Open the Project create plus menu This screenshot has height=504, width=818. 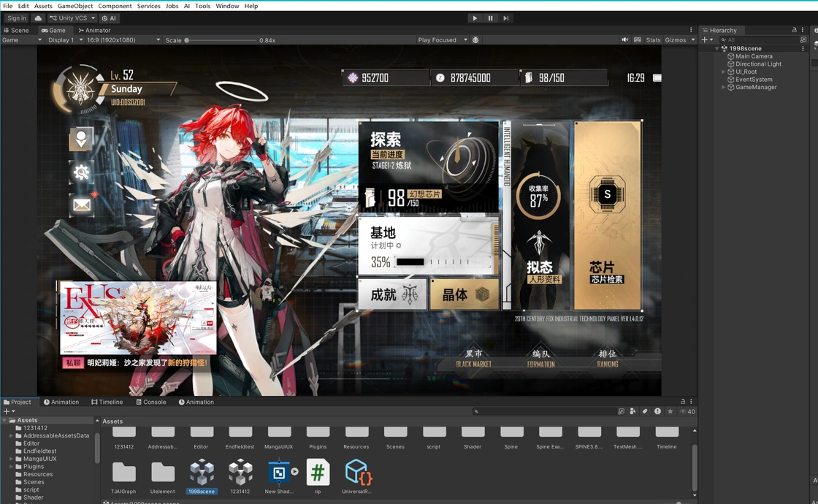click(9, 411)
